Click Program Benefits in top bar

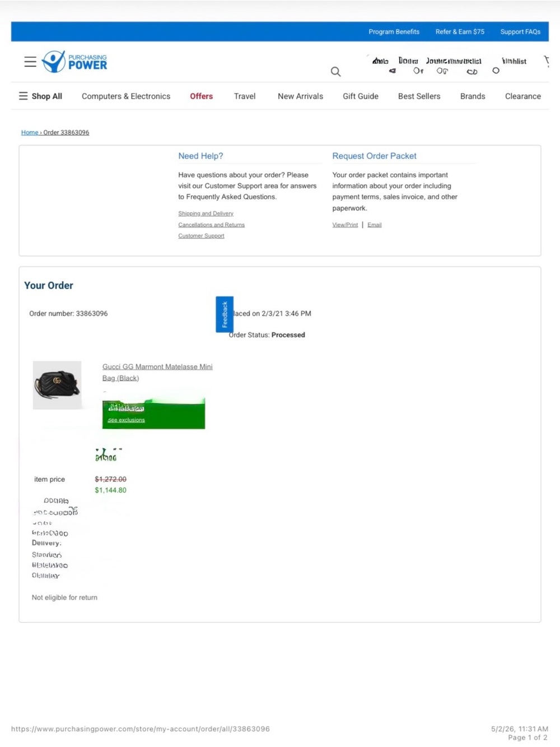[x=394, y=31]
